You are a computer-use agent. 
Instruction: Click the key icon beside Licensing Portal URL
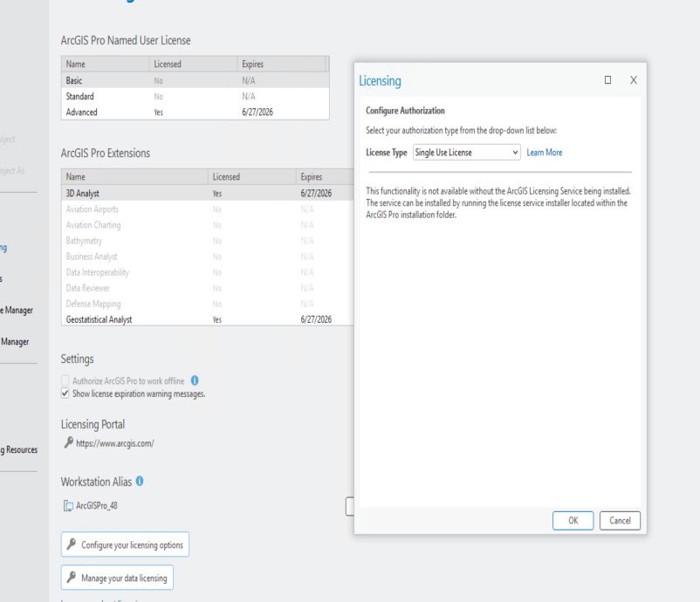69,442
